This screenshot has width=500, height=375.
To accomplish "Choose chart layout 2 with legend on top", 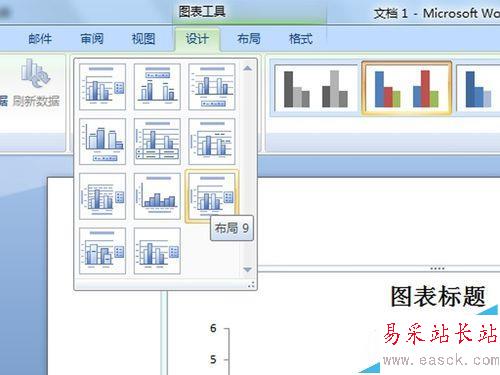I will [x=157, y=87].
